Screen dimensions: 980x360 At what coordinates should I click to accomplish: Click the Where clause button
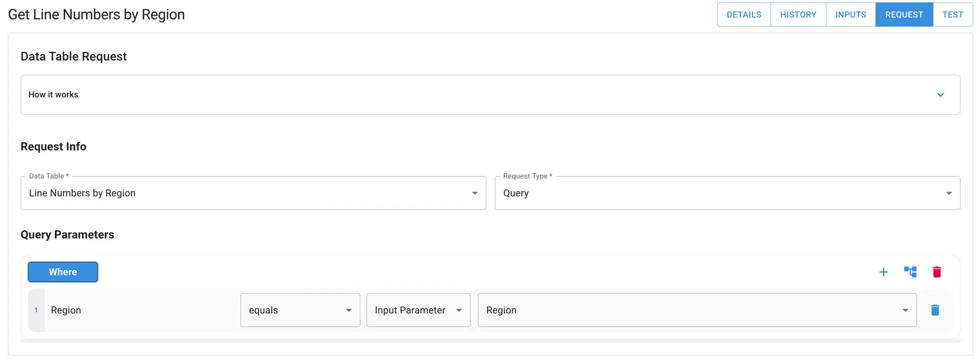pos(63,272)
